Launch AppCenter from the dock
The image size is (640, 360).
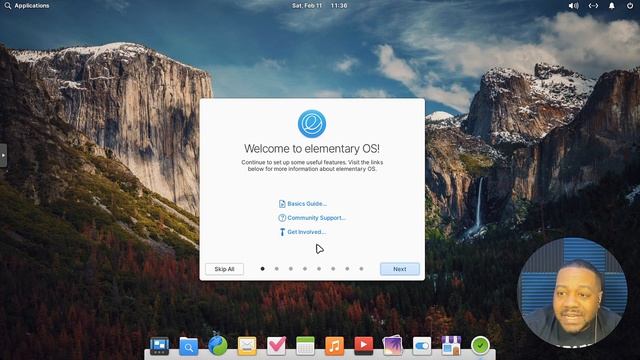point(451,346)
